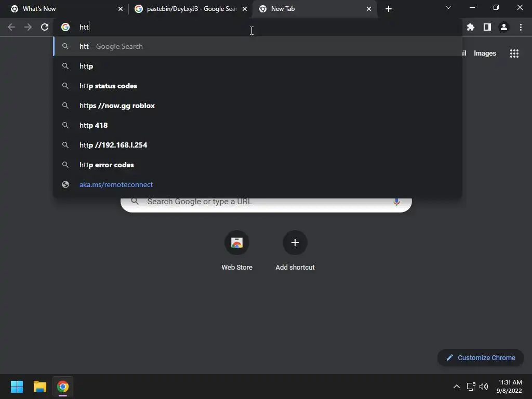Select 'https //now.gg roblox' suggestion
532x399 pixels.
click(x=258, y=105)
